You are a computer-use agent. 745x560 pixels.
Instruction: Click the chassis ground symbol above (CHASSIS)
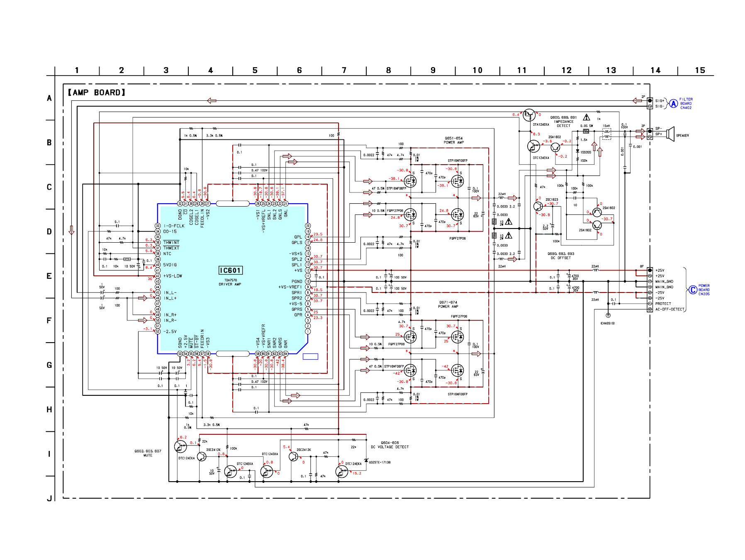pos(608,315)
